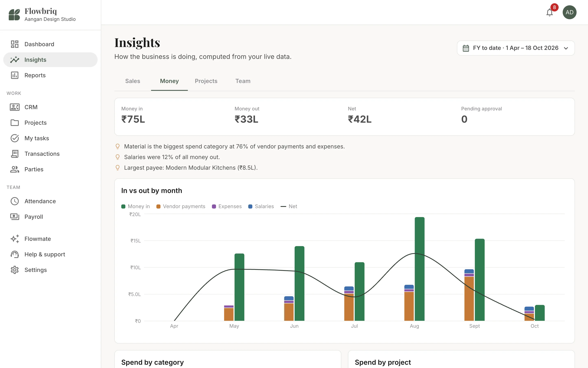Toggle Expenses legend series
588x368 pixels.
click(x=227, y=206)
